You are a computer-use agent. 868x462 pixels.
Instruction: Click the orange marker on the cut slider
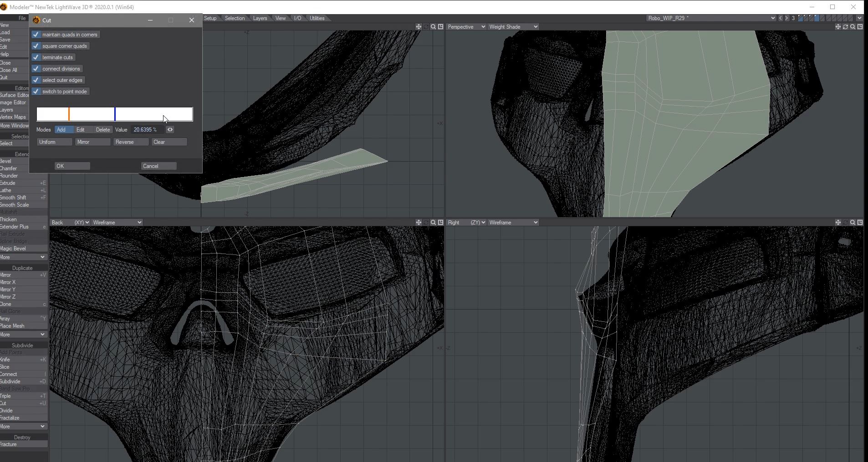(69, 114)
